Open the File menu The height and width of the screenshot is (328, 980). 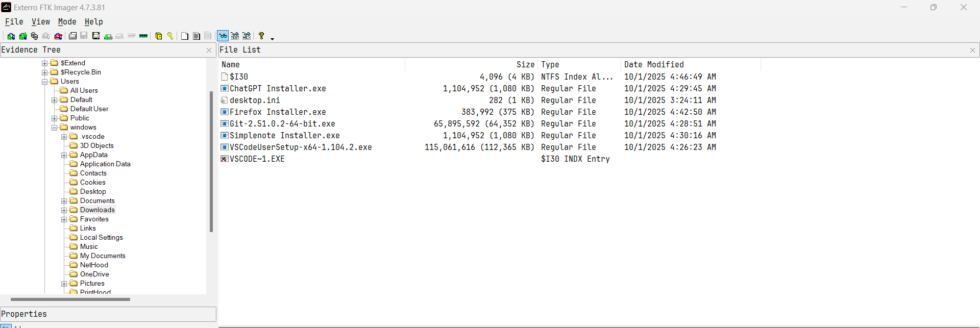(14, 22)
